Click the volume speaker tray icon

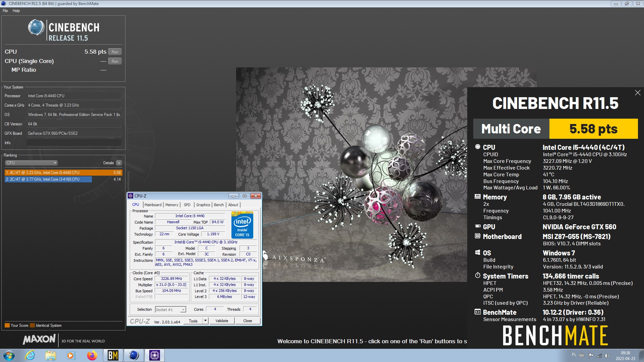point(607,355)
